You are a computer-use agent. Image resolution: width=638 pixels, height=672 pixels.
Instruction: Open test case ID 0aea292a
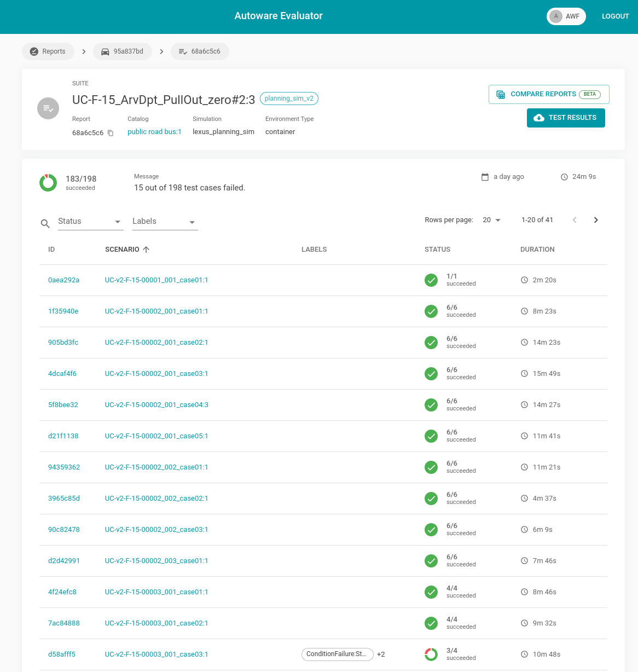tap(63, 280)
